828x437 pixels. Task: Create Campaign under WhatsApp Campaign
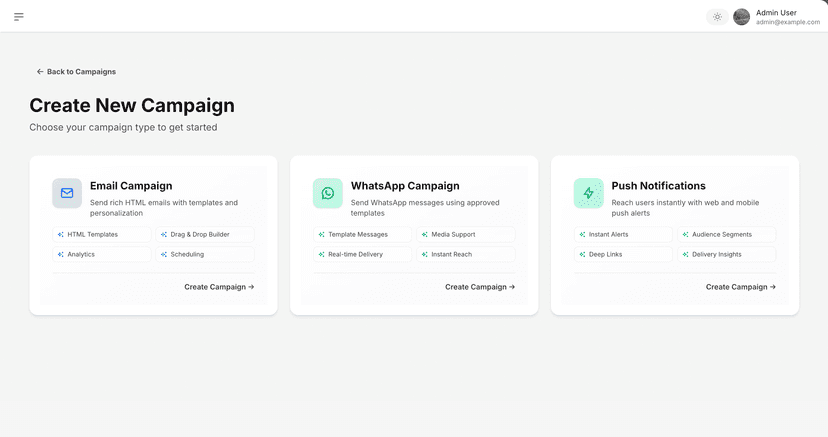click(x=480, y=287)
